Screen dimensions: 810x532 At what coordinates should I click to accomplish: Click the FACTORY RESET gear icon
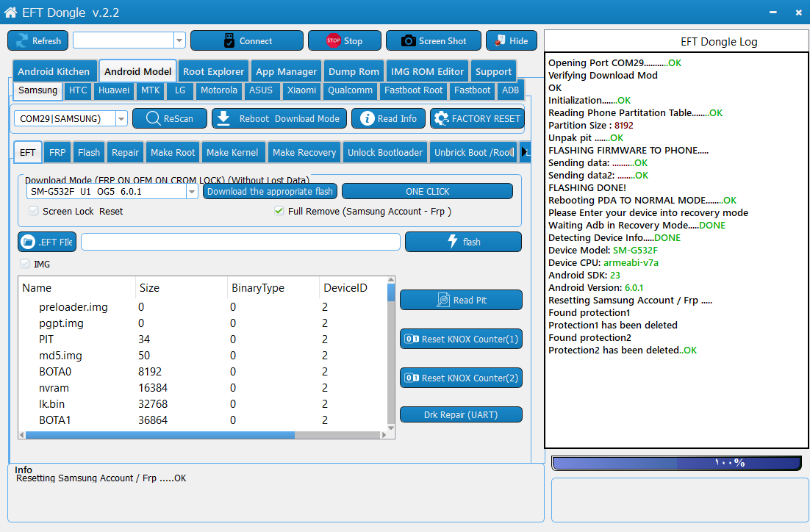[441, 118]
